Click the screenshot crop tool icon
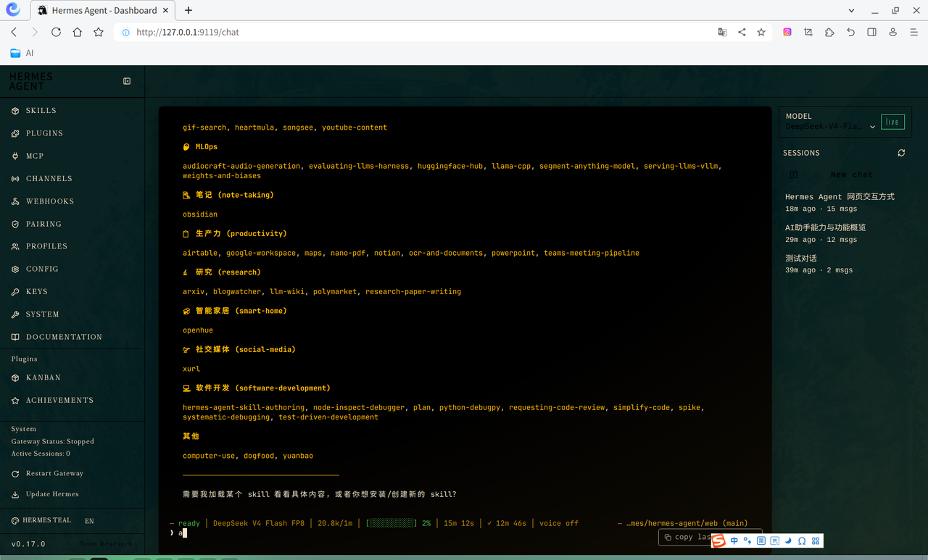The height and width of the screenshot is (560, 928). tap(808, 32)
